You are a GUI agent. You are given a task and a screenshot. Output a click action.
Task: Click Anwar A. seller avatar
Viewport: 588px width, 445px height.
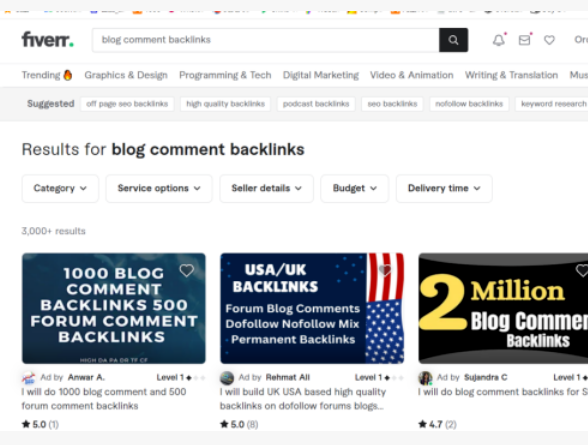click(x=28, y=378)
